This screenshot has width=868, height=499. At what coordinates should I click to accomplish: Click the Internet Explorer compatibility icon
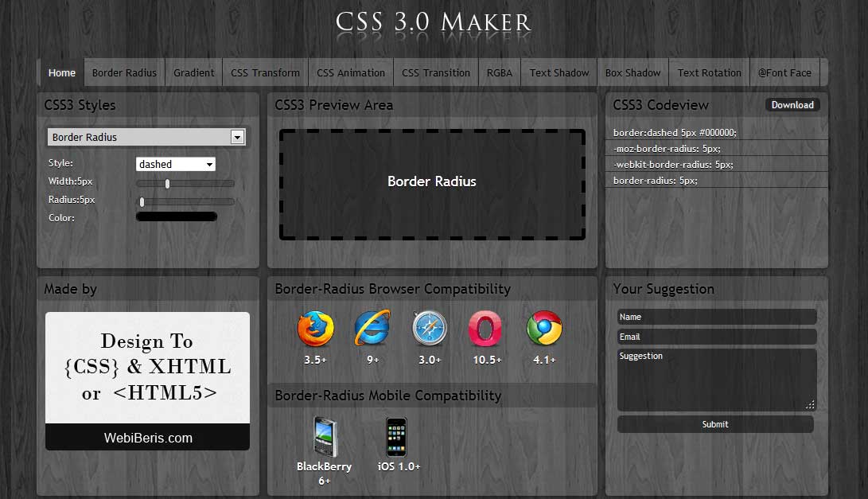tap(372, 328)
